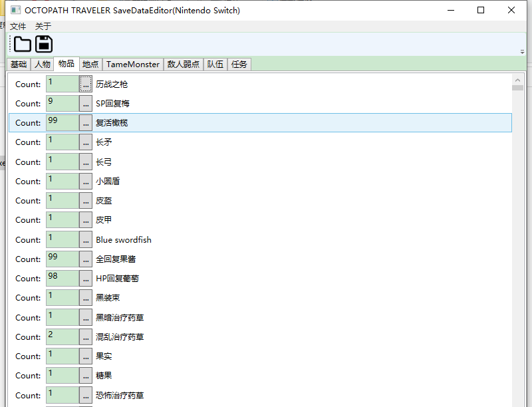
Task: Click the ... button for Blue swordfish
Action: point(86,239)
